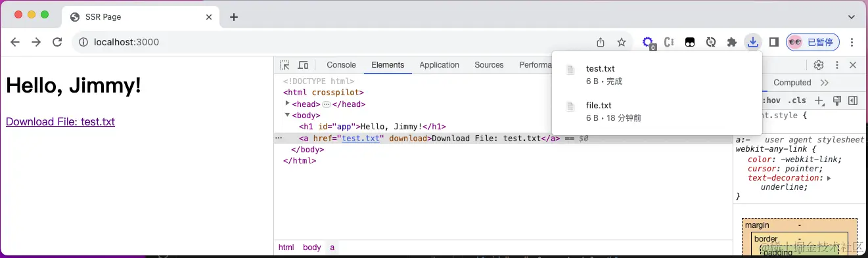Collapse the body node in the DOM tree
The image size is (868, 258).
287,115
